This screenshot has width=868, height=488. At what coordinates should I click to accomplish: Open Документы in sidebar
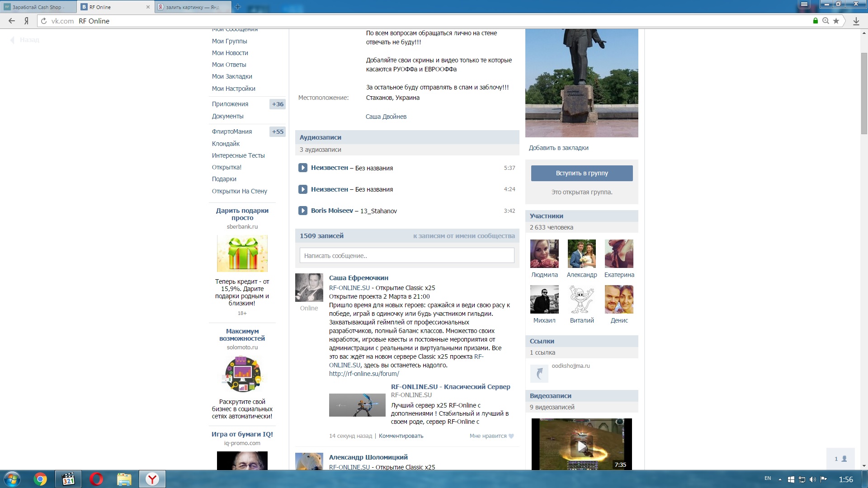(x=227, y=116)
